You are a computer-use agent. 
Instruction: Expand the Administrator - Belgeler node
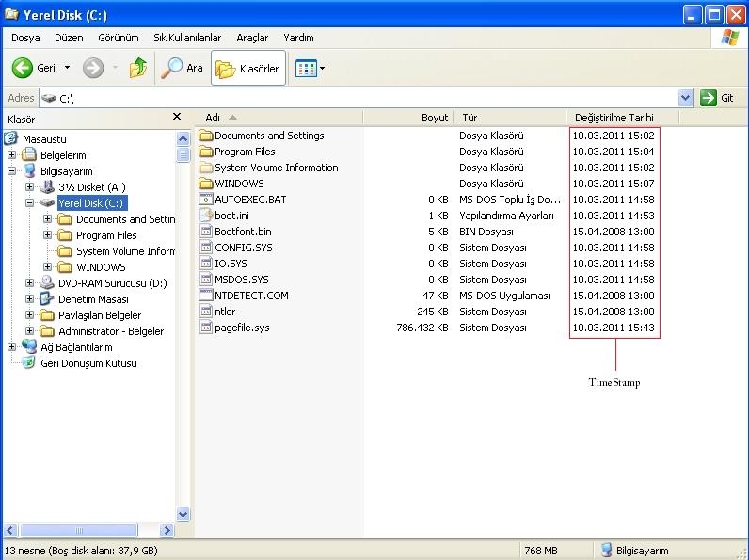tap(29, 331)
